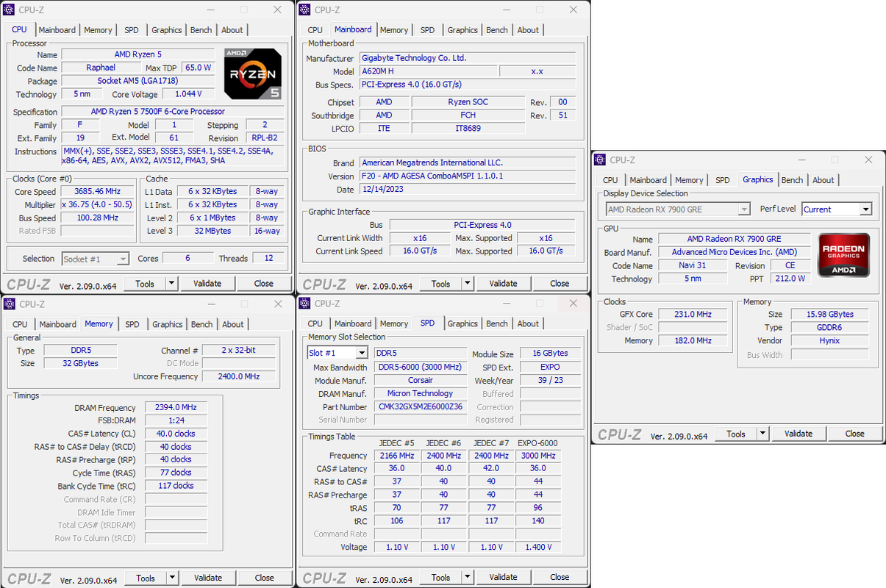
Task: Click Multiplier value x 36.75
Action: pyautogui.click(x=98, y=205)
